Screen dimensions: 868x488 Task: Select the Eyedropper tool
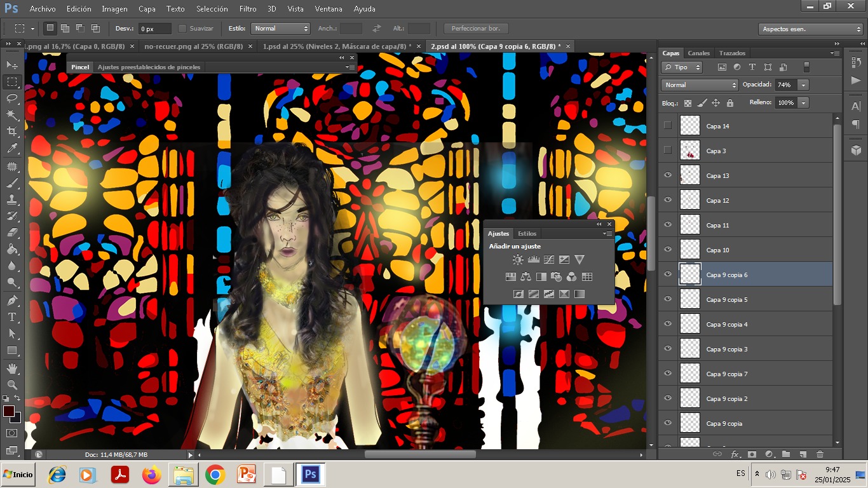(x=12, y=149)
